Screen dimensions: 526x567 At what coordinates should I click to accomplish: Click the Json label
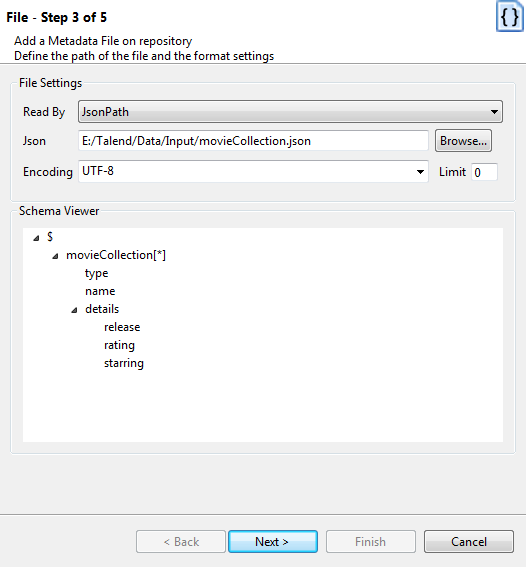tap(34, 141)
